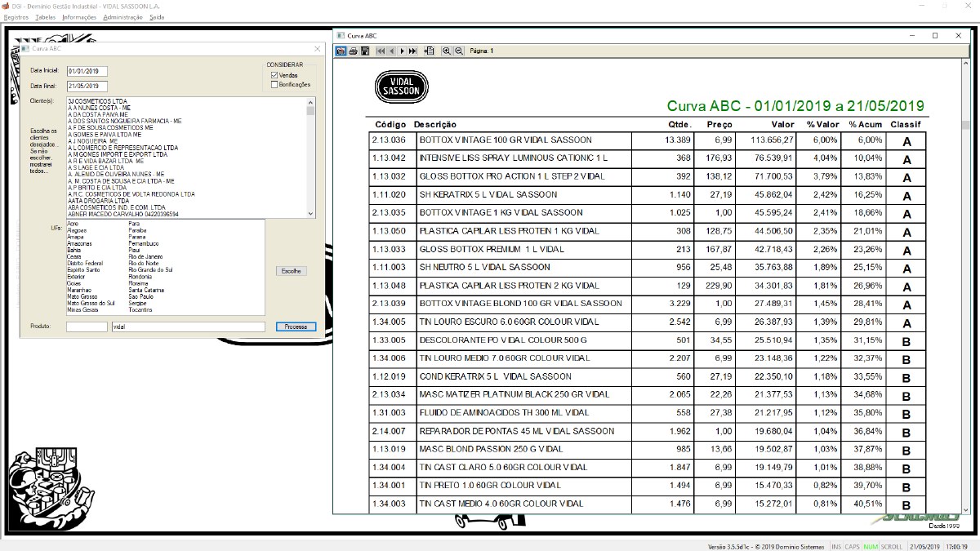Enable the Bonificações checkbox
The image size is (980, 551).
[274, 84]
